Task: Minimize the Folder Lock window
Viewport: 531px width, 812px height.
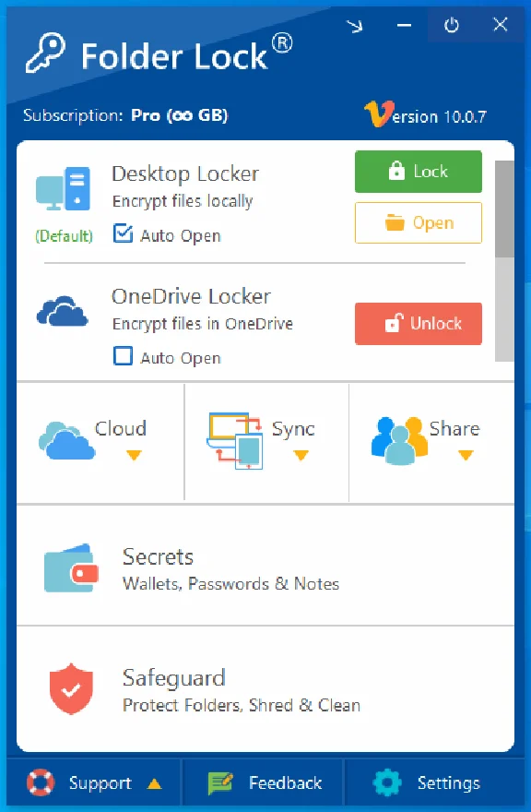Action: tap(404, 25)
